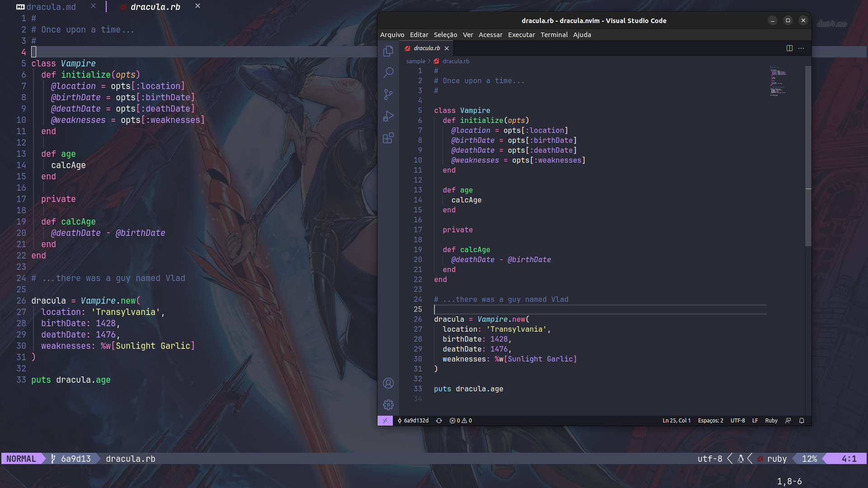Close the dracula.md tab in Neovim
Image resolution: width=868 pixels, height=488 pixels.
pos(93,6)
